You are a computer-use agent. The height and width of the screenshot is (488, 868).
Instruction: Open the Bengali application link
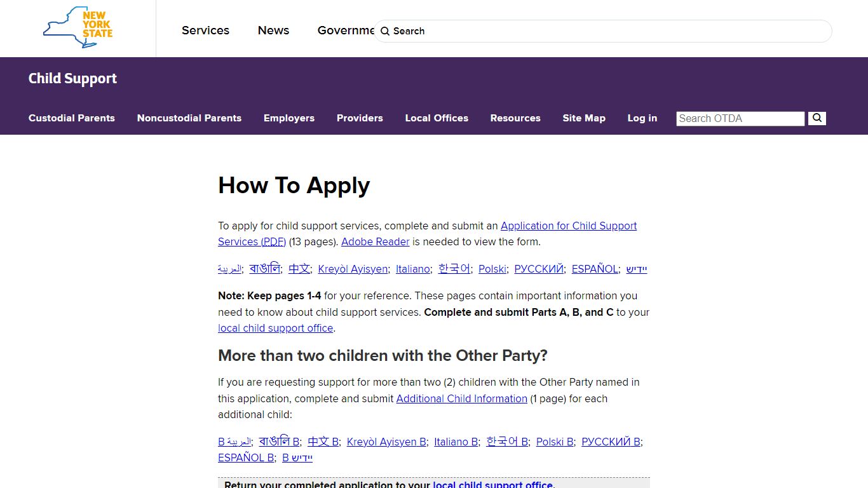tap(264, 269)
